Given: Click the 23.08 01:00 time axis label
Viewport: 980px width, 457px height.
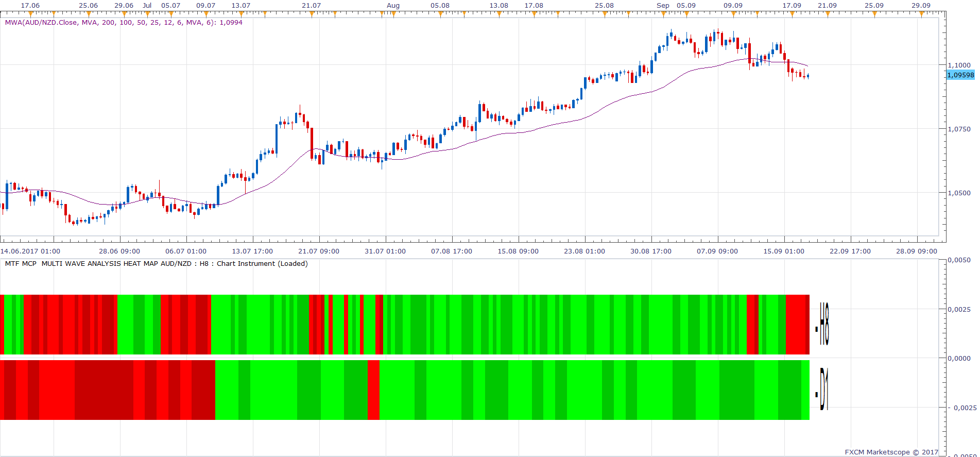Looking at the screenshot, I should pyautogui.click(x=584, y=251).
